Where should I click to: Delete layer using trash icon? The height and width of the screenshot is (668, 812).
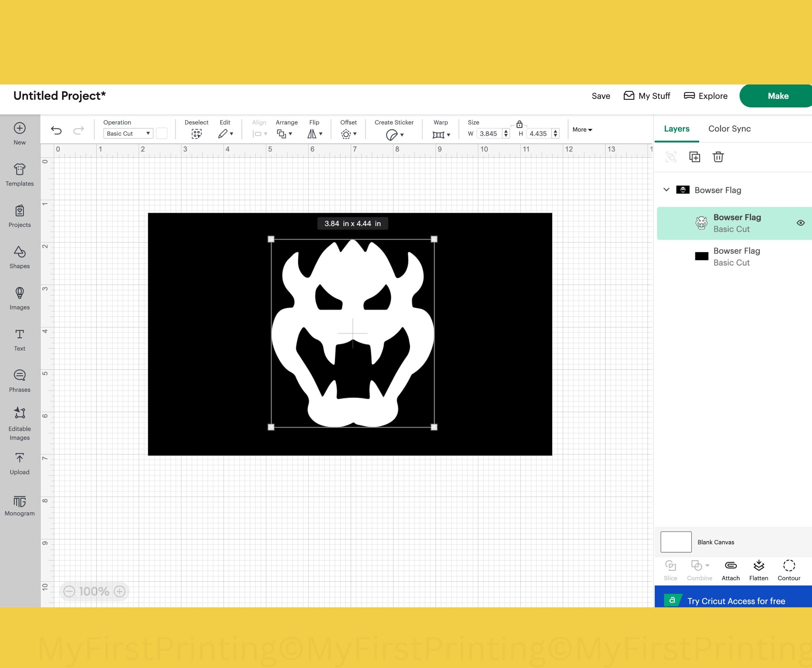pyautogui.click(x=718, y=157)
